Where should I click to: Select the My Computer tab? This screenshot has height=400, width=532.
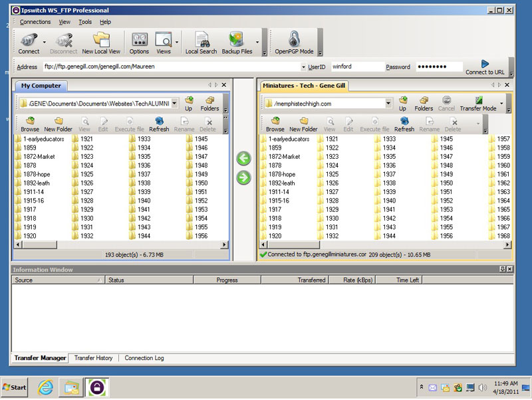pyautogui.click(x=41, y=86)
